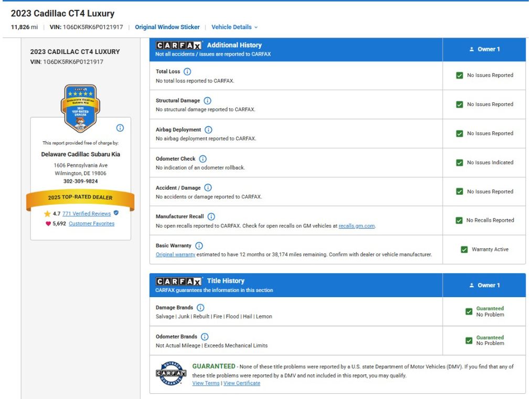Click the 2025 Top-Rated Dealer banner

[x=80, y=198]
